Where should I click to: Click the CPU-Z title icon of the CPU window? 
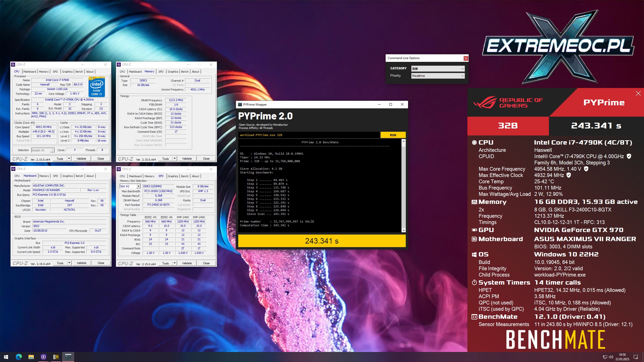coord(13,65)
